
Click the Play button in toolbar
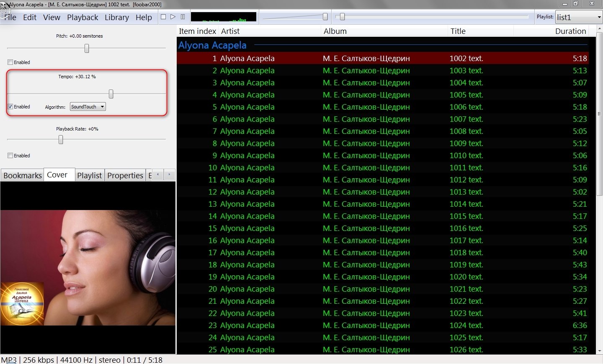click(173, 17)
